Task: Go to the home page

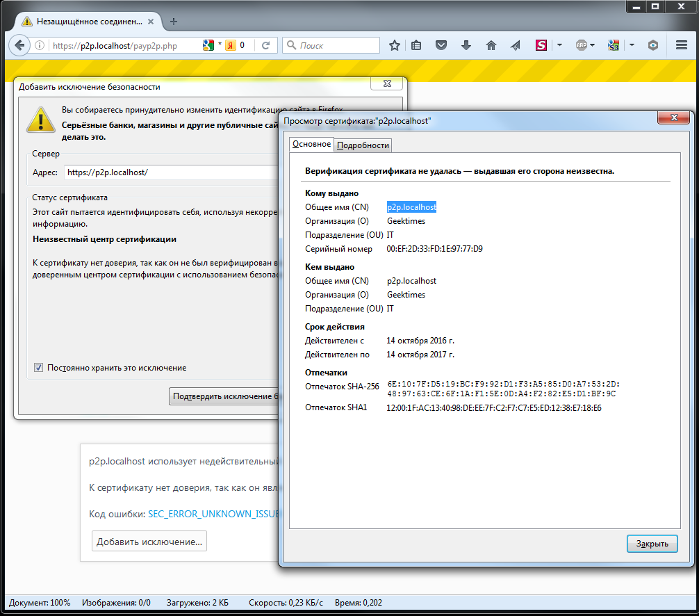Action: pos(491,45)
